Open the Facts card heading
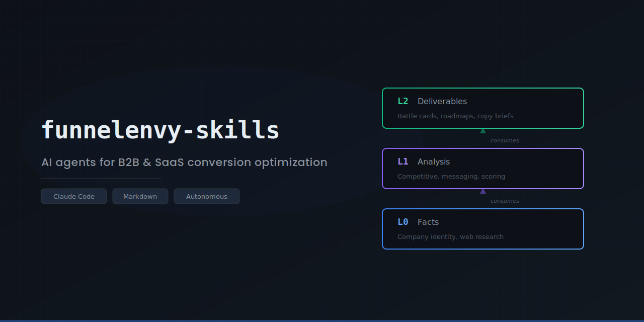644x322 pixels. [428, 222]
